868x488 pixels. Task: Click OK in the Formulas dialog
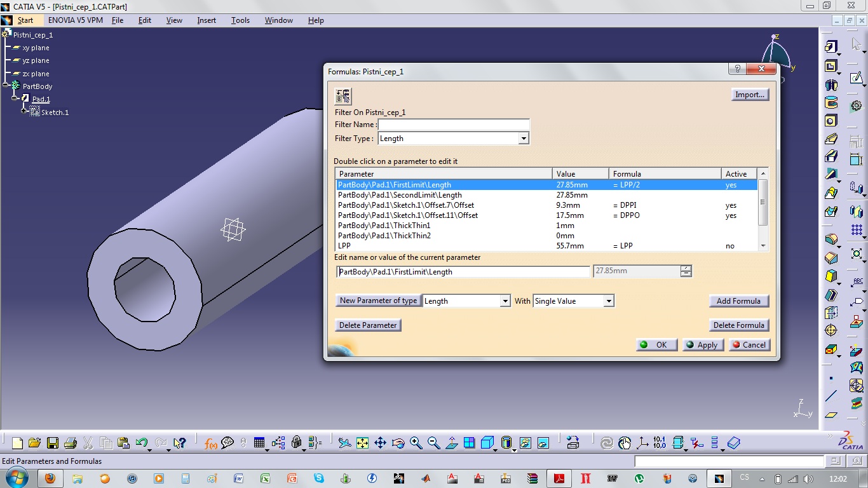tap(656, 345)
